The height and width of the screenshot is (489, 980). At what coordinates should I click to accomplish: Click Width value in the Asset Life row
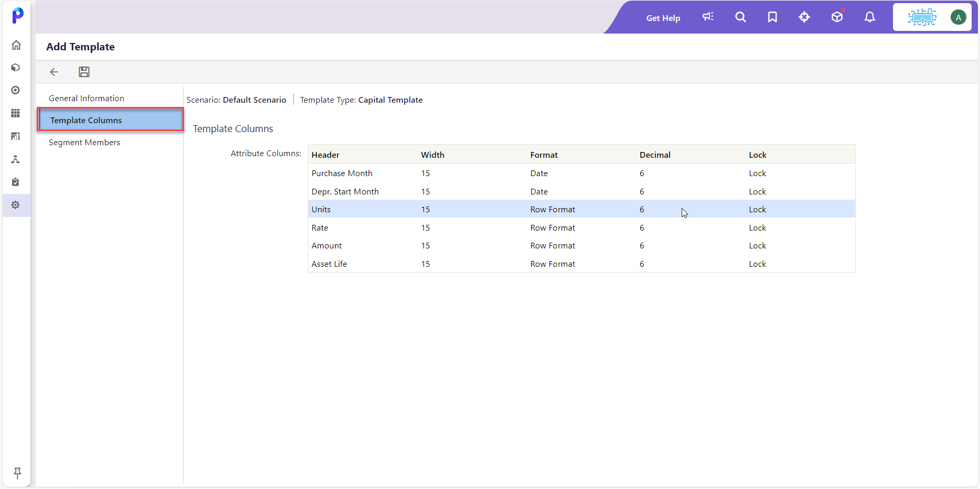pos(425,264)
